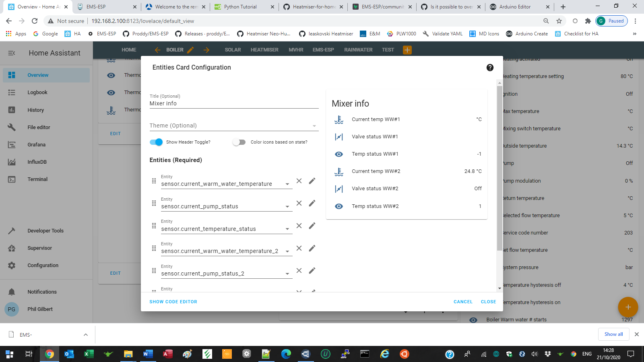The image size is (644, 362).
Task: Open dropdown for sensor.current_warm_water_temperature entity
Action: [x=287, y=184]
